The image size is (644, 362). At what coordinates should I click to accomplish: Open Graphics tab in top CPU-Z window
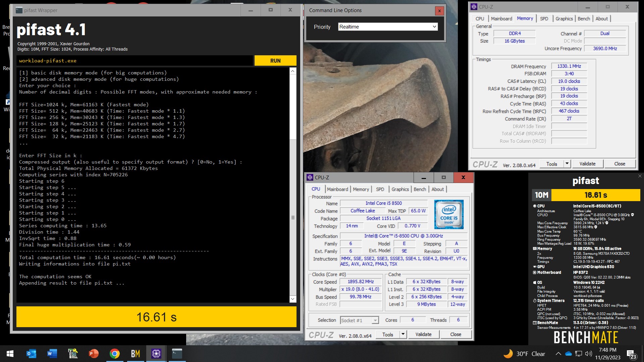564,19
